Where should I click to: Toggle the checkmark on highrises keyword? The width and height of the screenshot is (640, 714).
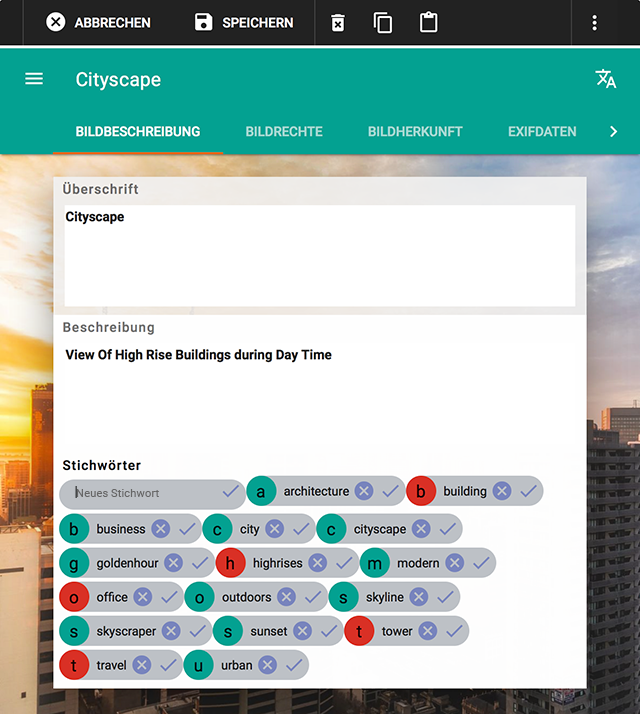click(344, 563)
